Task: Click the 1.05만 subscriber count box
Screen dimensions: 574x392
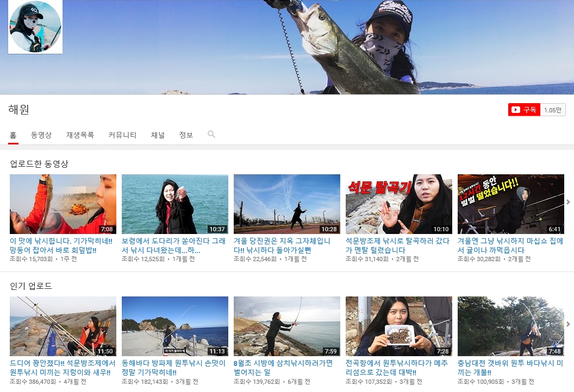Action: [x=552, y=110]
